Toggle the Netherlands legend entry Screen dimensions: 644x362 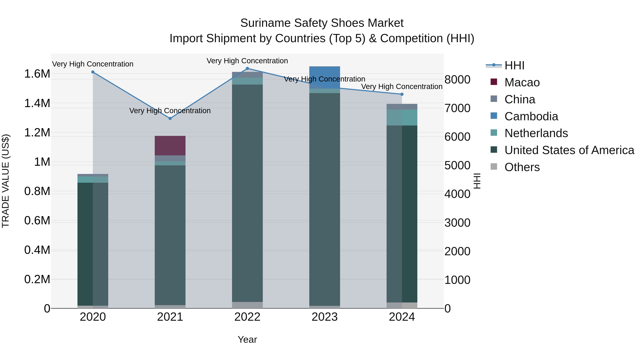(x=529, y=133)
